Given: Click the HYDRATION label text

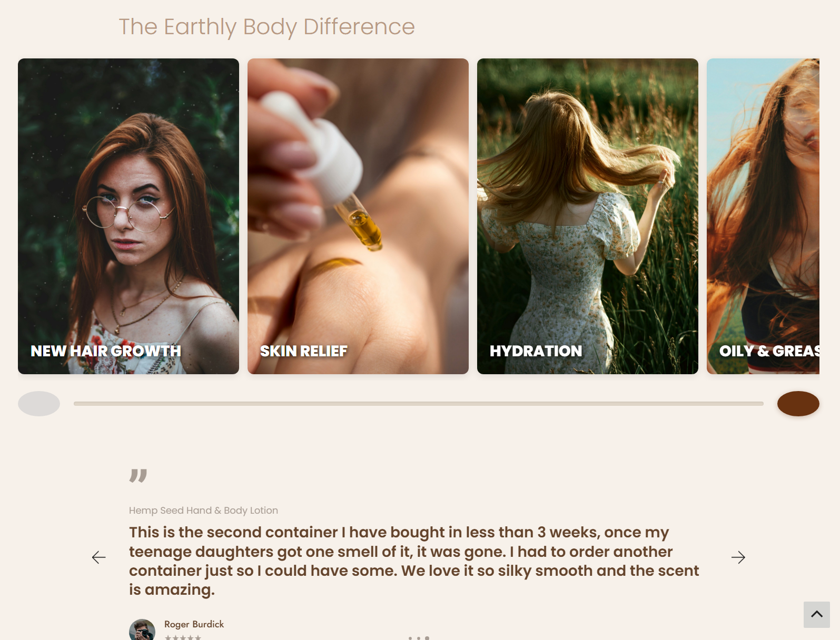Looking at the screenshot, I should pyautogui.click(x=536, y=351).
